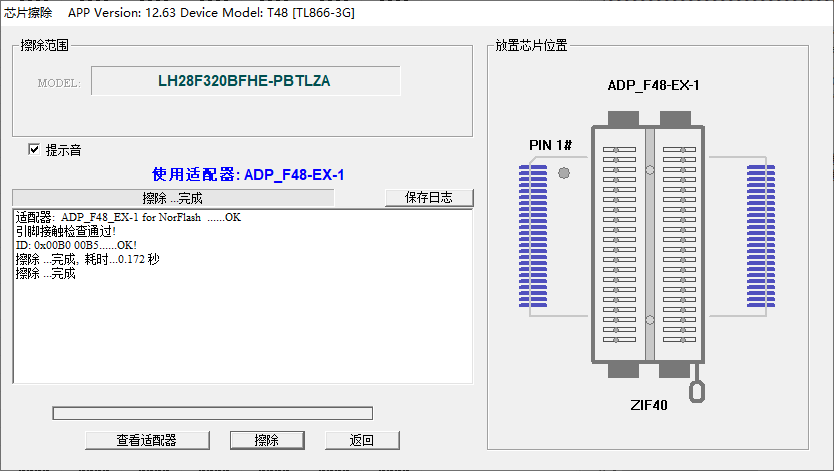This screenshot has width=834, height=471.
Task: Click the upper circle on the socket divider
Action: 649,170
